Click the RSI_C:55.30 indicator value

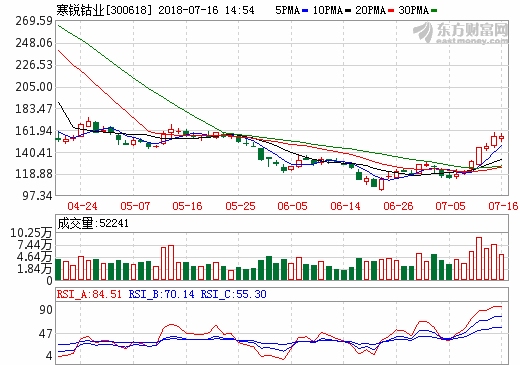tap(233, 294)
